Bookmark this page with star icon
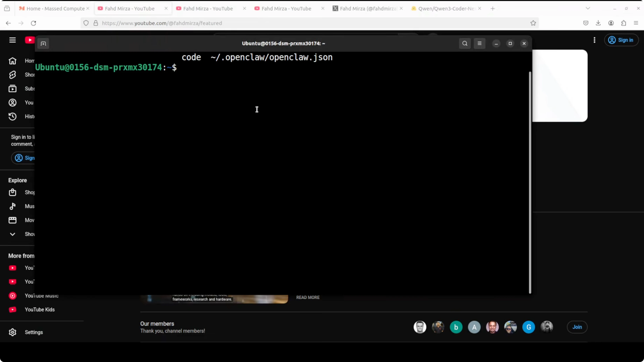Image resolution: width=644 pixels, height=362 pixels. pyautogui.click(x=533, y=23)
